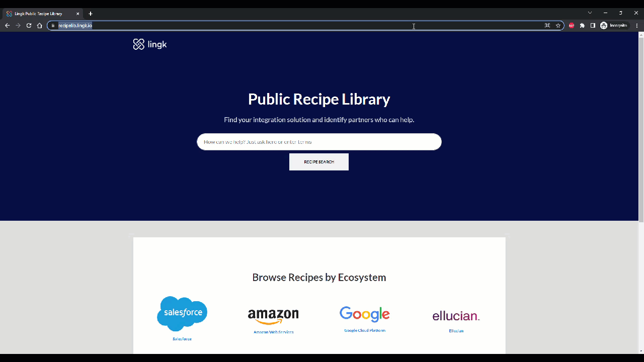644x362 pixels.
Task: Select the Lingk Public Recipe Library tab
Action: click(x=38, y=14)
